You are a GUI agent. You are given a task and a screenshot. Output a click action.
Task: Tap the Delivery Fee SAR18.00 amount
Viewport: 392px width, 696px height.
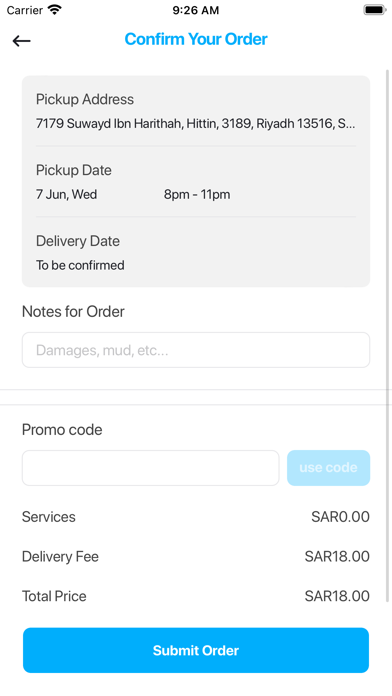tap(337, 557)
